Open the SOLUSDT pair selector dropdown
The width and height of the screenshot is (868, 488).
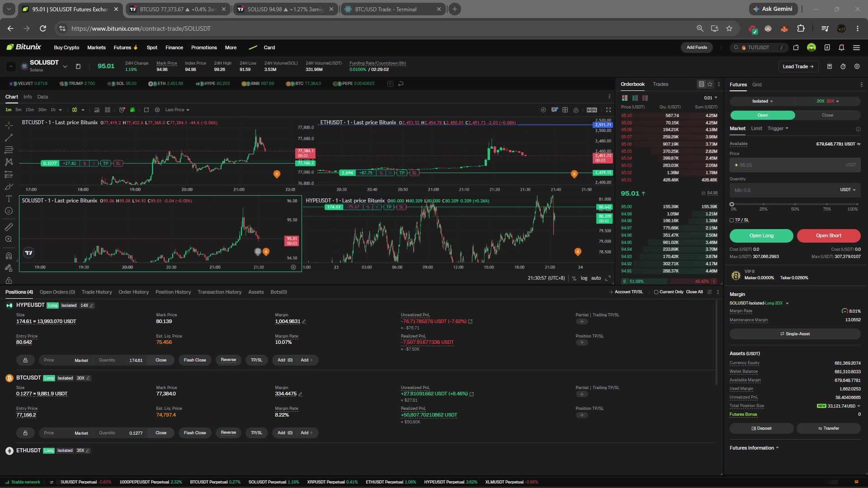coord(65,66)
